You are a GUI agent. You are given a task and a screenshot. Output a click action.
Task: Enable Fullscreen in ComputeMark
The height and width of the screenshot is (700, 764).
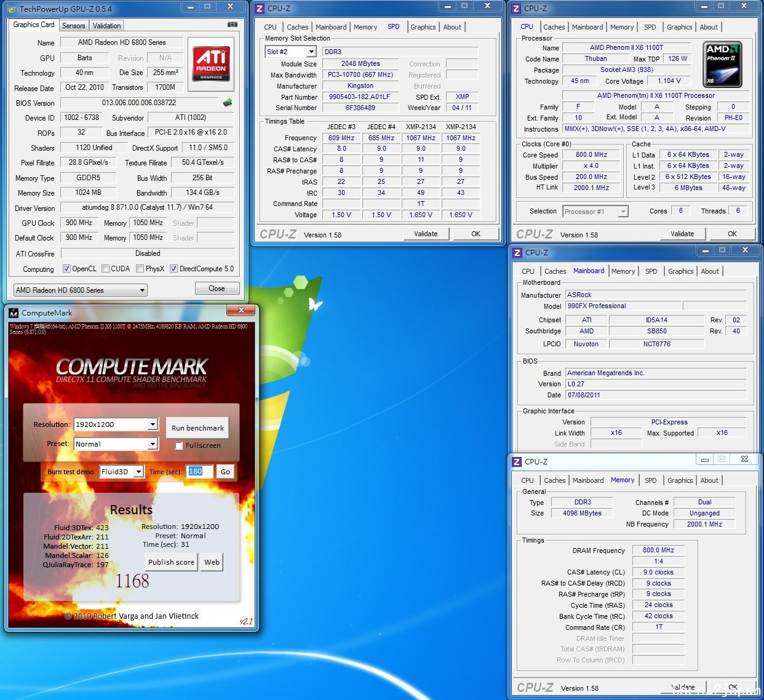coord(179,445)
